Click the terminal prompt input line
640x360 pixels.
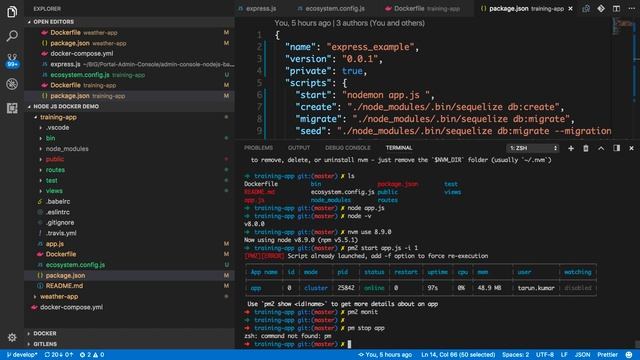[x=440, y=344]
